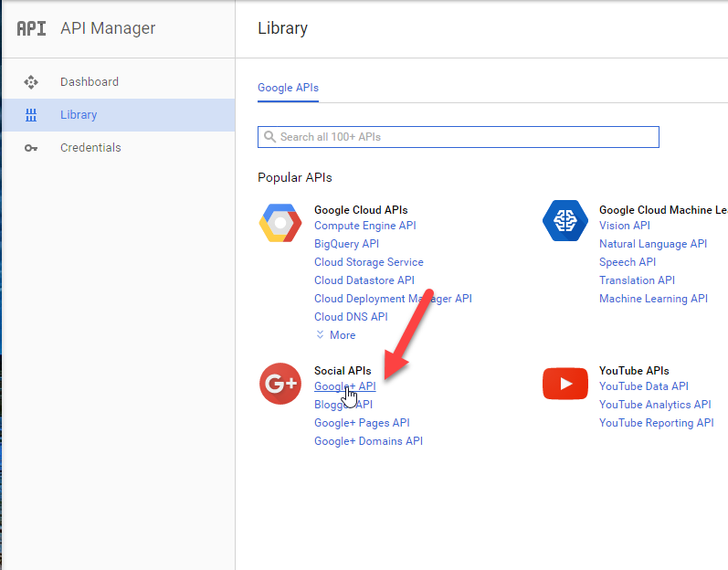Viewport: 728px width, 570px height.
Task: Click the Dashboard sidebar icon
Action: tap(31, 82)
